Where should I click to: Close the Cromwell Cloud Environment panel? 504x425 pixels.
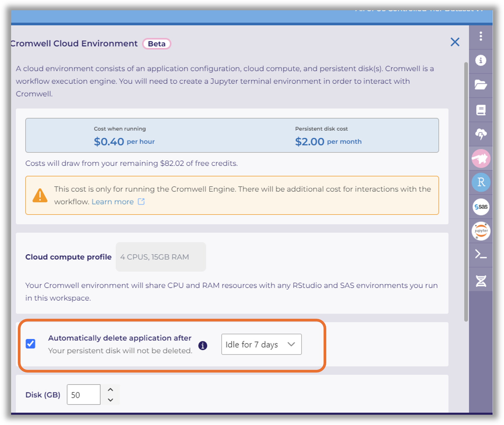[455, 42]
